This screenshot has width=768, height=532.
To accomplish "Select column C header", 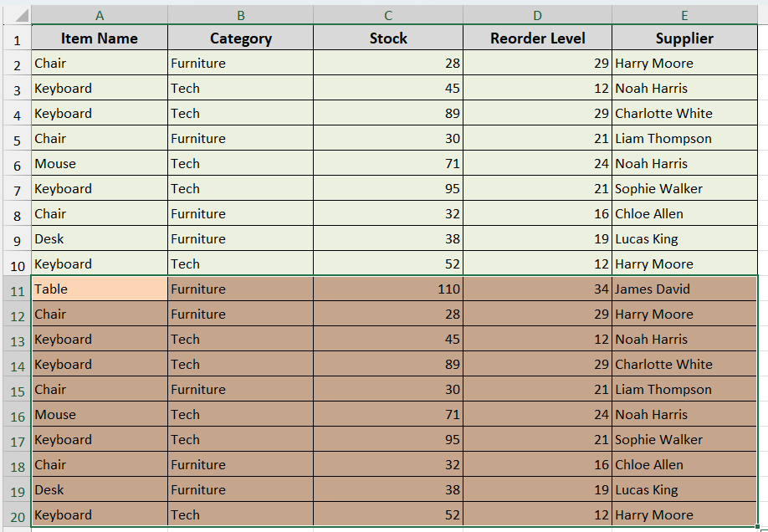I will coord(388,15).
